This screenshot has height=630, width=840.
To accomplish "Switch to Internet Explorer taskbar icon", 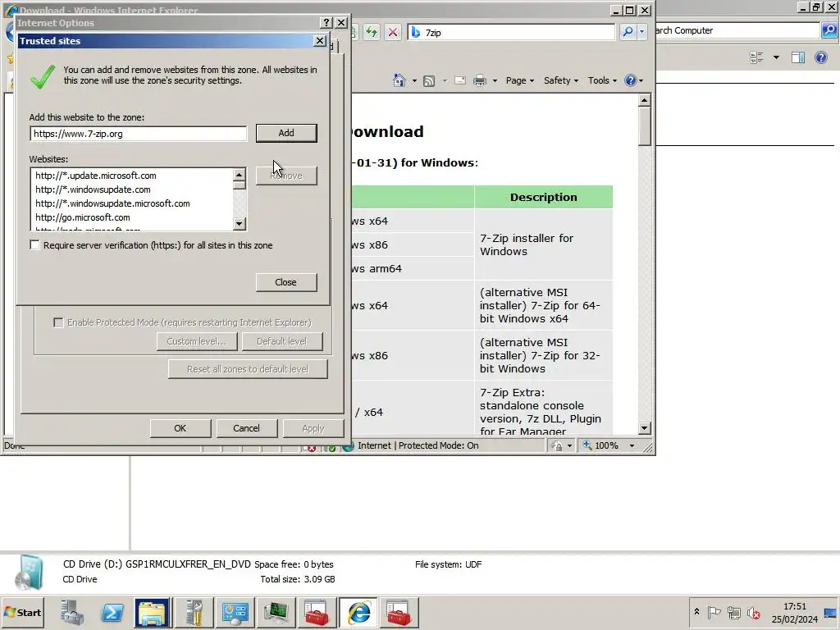I will pyautogui.click(x=358, y=612).
